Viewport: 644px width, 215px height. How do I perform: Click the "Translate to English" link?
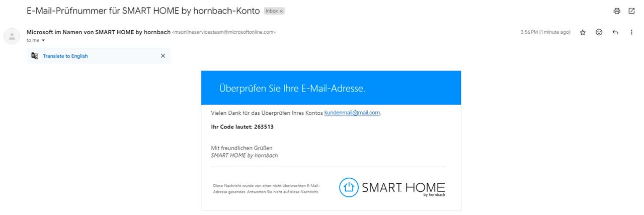click(x=65, y=56)
